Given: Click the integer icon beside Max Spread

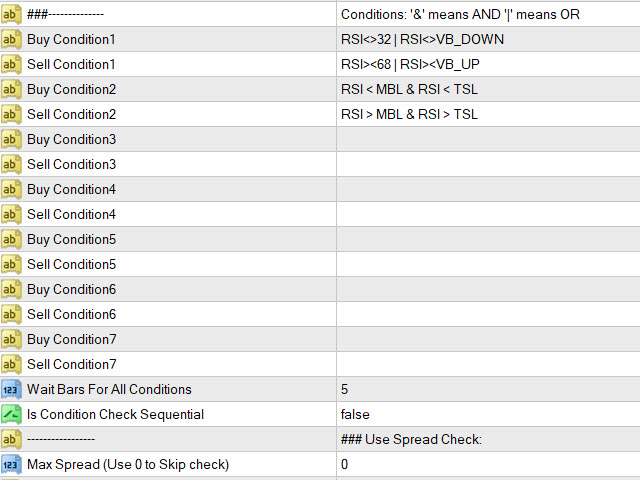Looking at the screenshot, I should [x=11, y=464].
